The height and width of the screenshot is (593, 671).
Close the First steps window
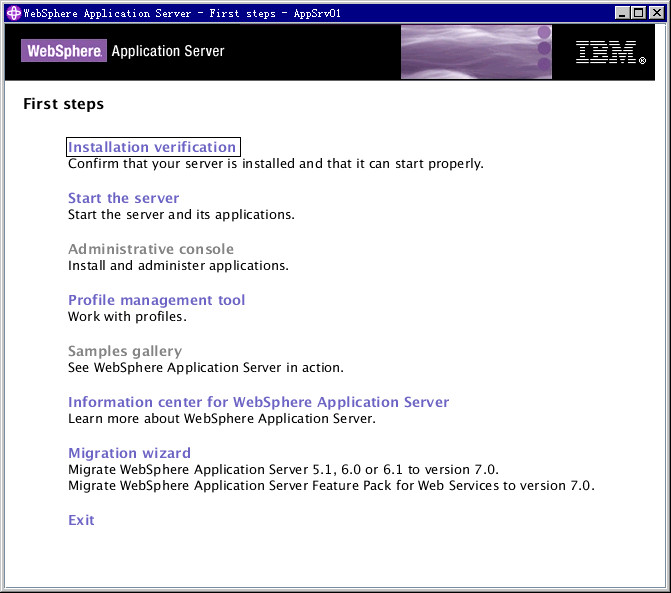tap(655, 12)
